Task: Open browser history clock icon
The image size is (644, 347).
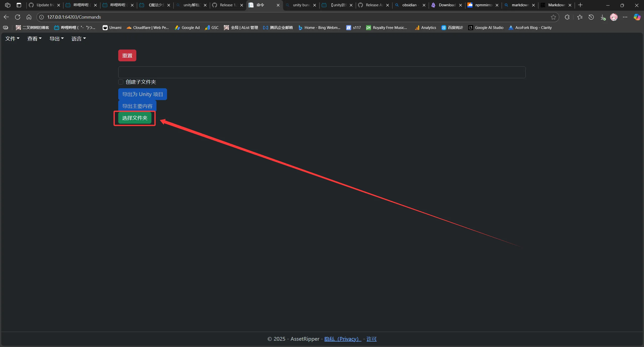Action: click(x=591, y=17)
